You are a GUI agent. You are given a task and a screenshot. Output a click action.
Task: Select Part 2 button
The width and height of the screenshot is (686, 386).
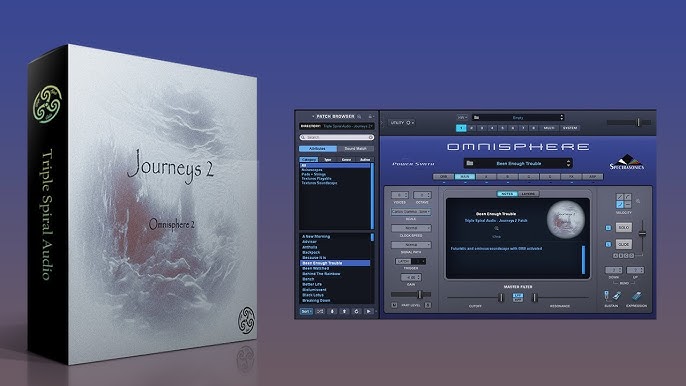pos(472,128)
